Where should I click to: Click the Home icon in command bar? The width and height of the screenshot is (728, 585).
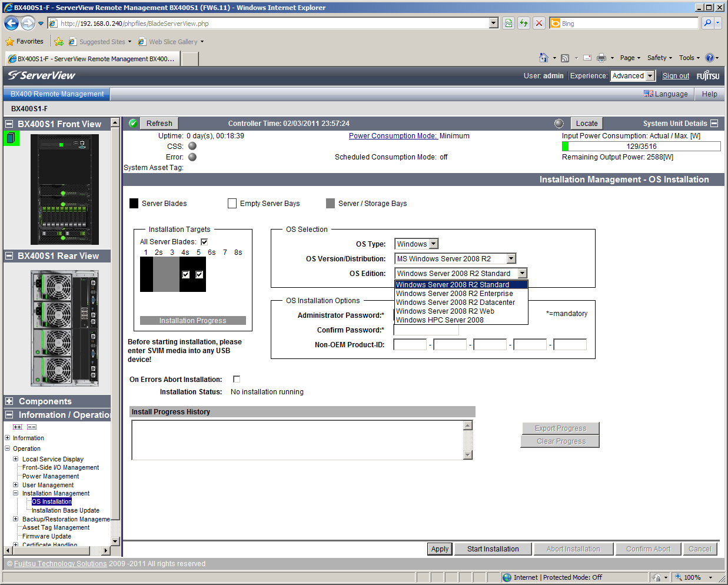544,58
